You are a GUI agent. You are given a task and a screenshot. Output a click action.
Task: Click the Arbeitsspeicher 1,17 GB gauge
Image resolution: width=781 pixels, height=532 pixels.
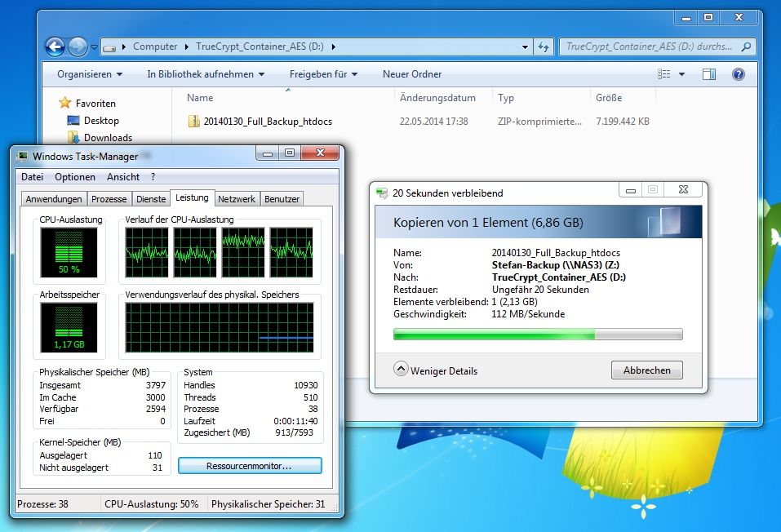69,328
